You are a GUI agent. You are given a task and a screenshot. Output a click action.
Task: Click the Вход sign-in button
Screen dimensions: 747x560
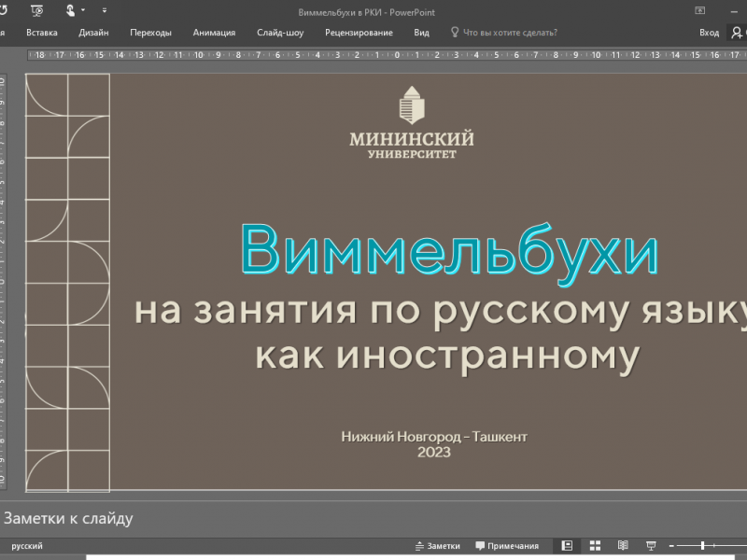[x=709, y=33]
